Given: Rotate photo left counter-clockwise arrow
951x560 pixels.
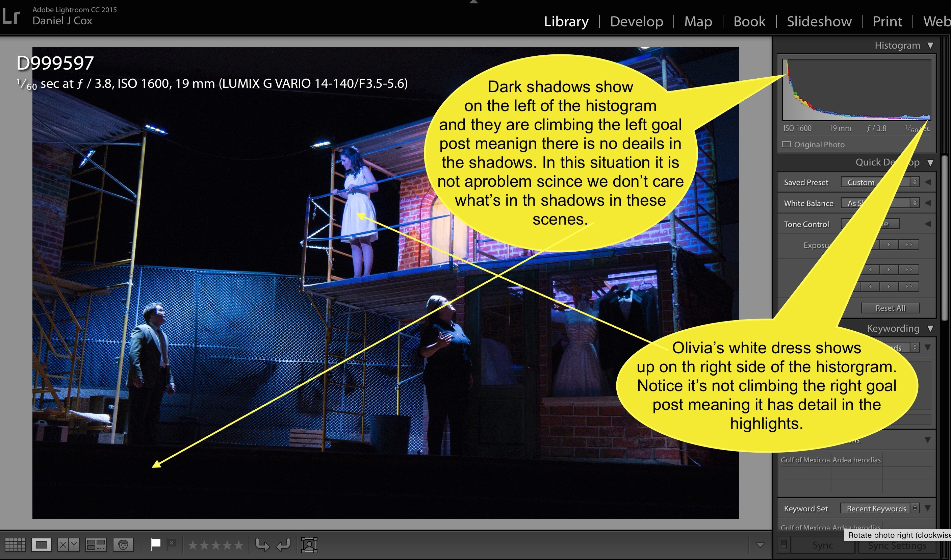Looking at the screenshot, I should 262,544.
